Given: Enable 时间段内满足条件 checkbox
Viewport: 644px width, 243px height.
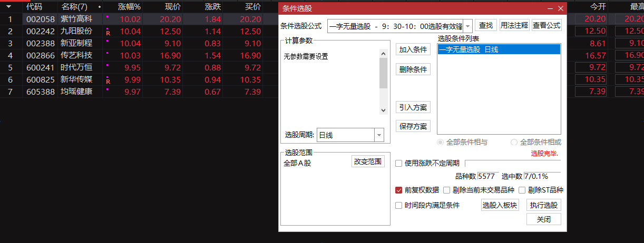Looking at the screenshot, I should (x=399, y=205).
